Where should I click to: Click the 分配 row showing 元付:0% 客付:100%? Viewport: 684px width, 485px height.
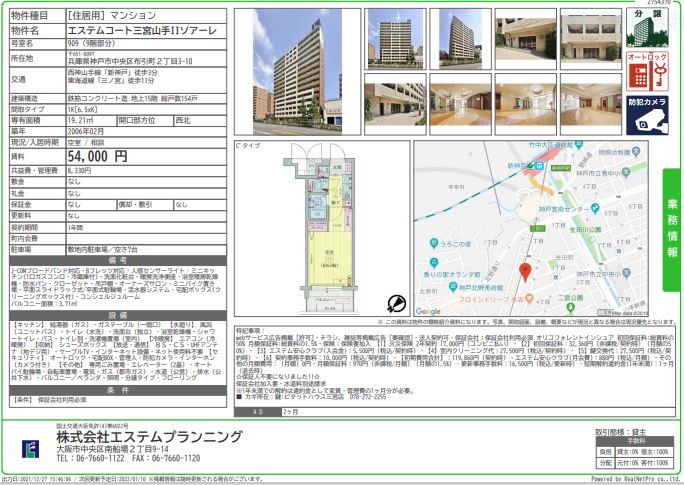point(636,463)
